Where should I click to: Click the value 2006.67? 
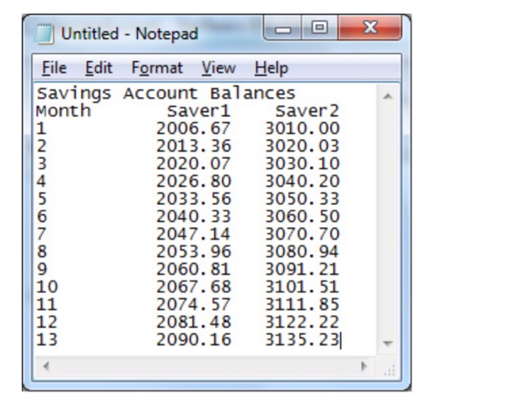tap(194, 128)
